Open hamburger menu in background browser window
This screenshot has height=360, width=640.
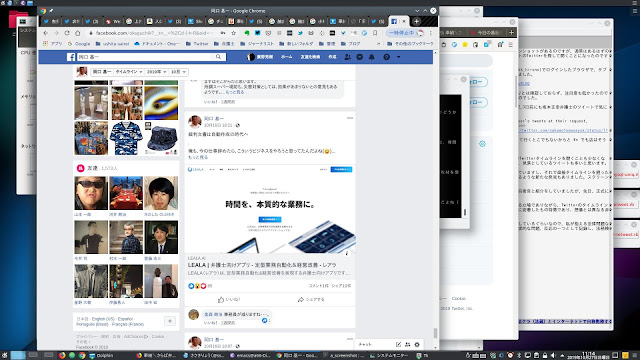(511, 44)
